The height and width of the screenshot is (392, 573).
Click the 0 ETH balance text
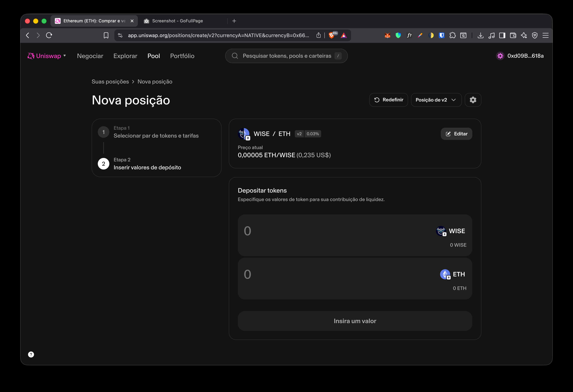(460, 288)
